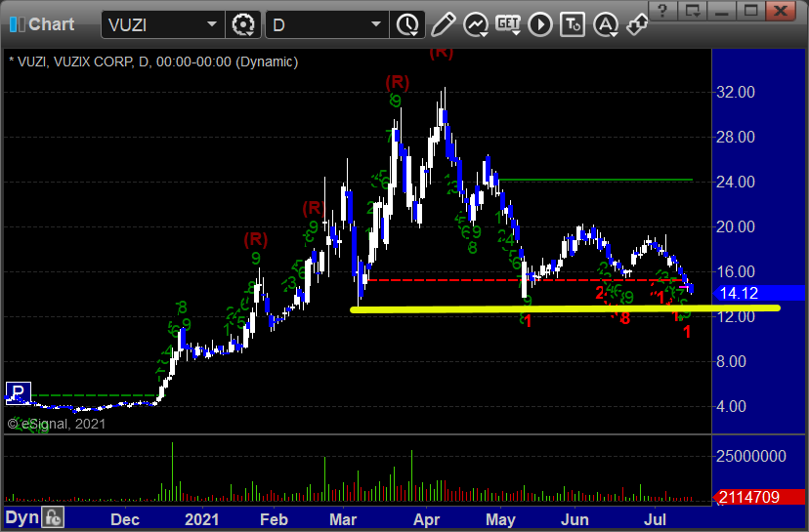Click the time template clock icon

407,24
